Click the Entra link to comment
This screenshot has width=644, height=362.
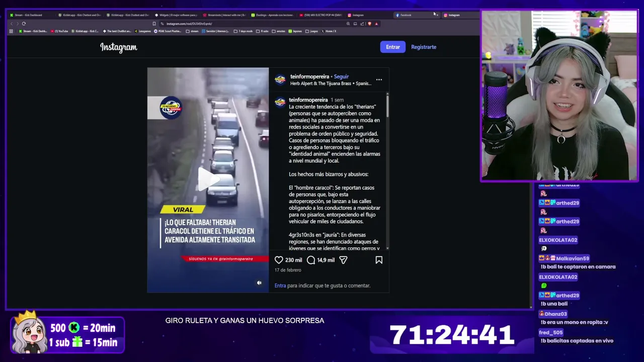pos(280,286)
